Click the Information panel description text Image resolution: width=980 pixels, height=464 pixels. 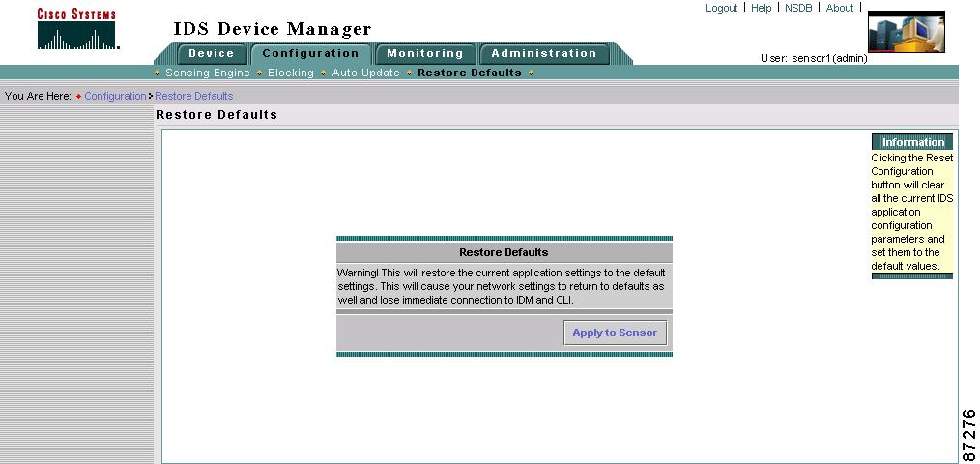tap(912, 212)
